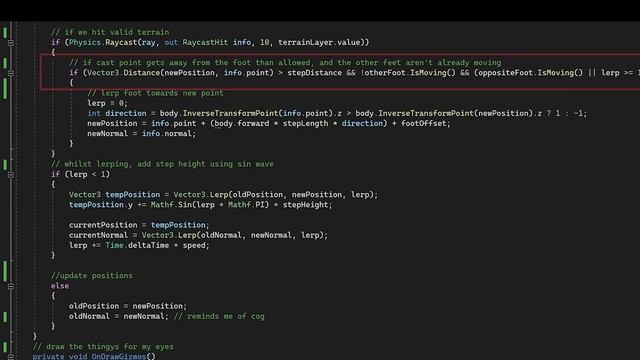Image resolution: width=640 pixels, height=360 pixels.
Task: Click 'stepLength' in the newPosition line
Action: [305, 124]
